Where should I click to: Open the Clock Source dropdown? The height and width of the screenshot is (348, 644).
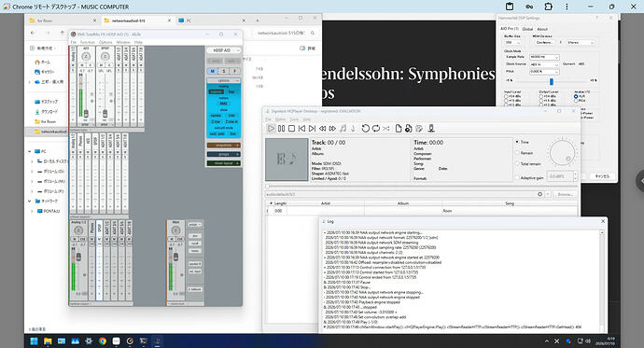tap(544, 64)
